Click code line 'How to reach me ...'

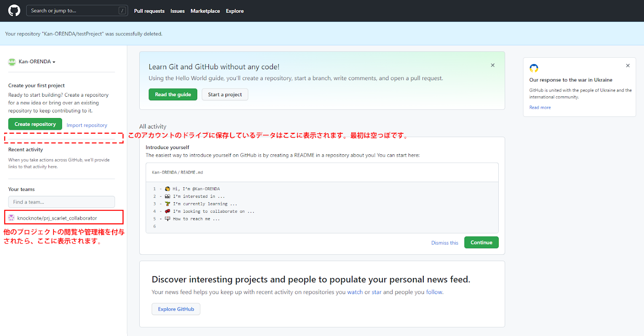point(196,219)
